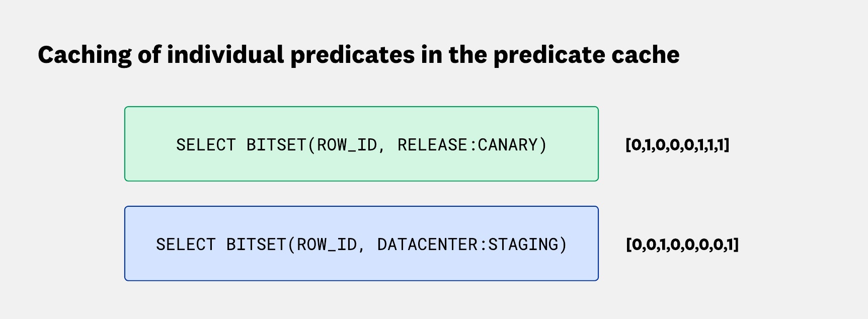The height and width of the screenshot is (319, 868).
Task: Click the word "predicates" in the title
Action: tap(352, 55)
